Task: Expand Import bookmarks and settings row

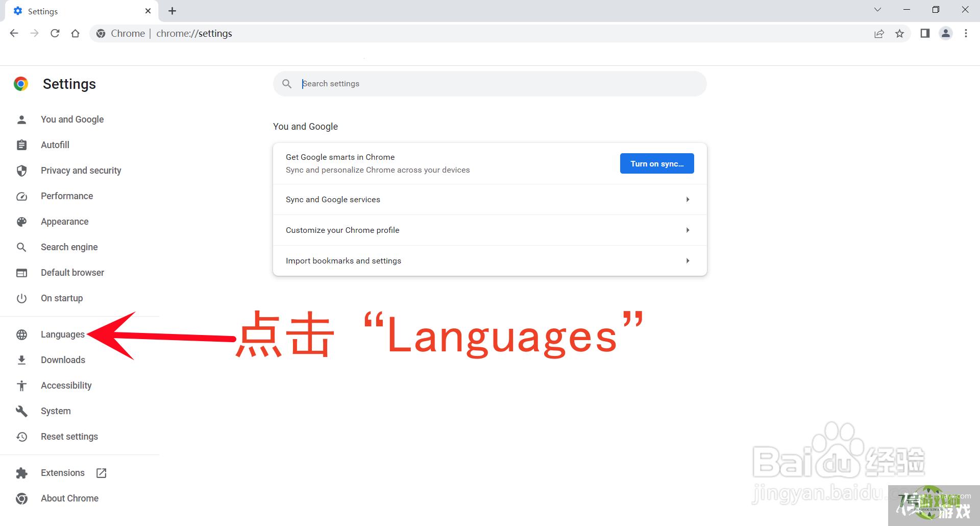Action: 490,261
